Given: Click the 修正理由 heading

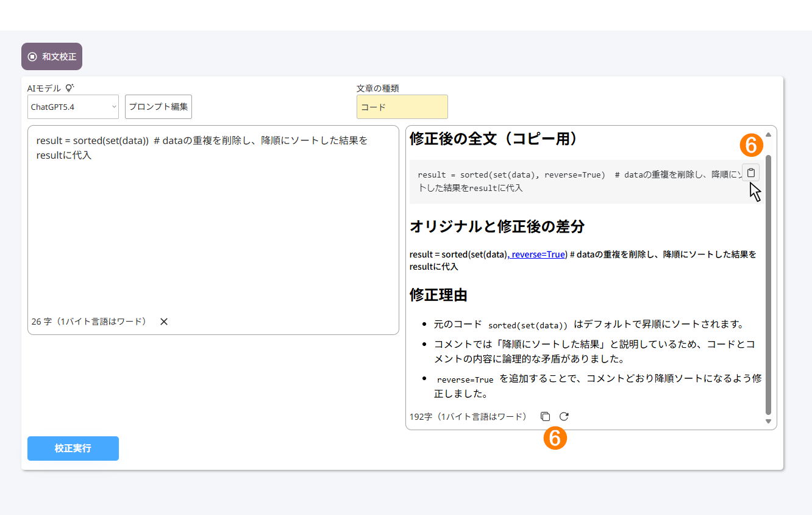Looking at the screenshot, I should pos(438,295).
